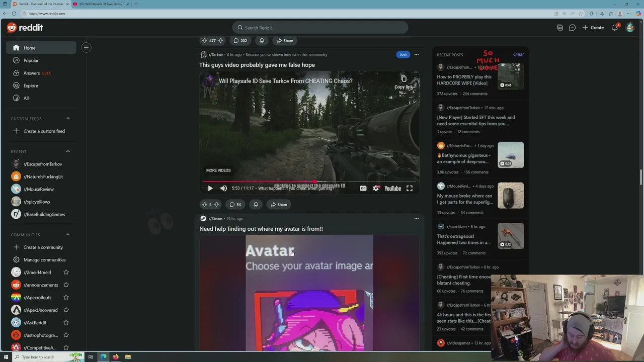Watch on YouTube logo button
Viewport: 644px width, 362px height.
pyautogui.click(x=392, y=189)
